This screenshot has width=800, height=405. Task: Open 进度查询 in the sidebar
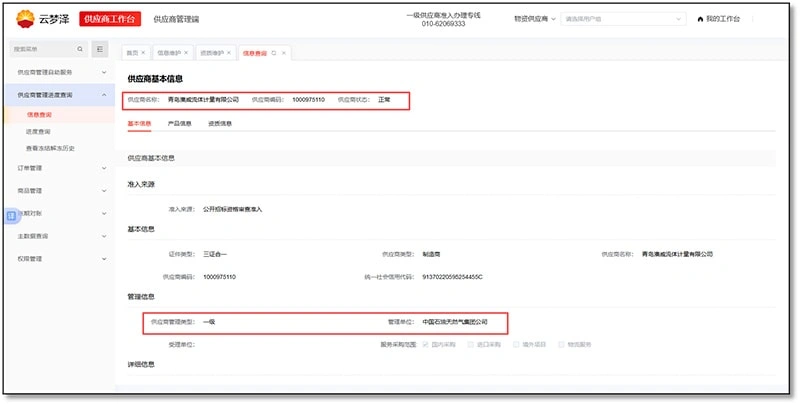[x=38, y=132]
